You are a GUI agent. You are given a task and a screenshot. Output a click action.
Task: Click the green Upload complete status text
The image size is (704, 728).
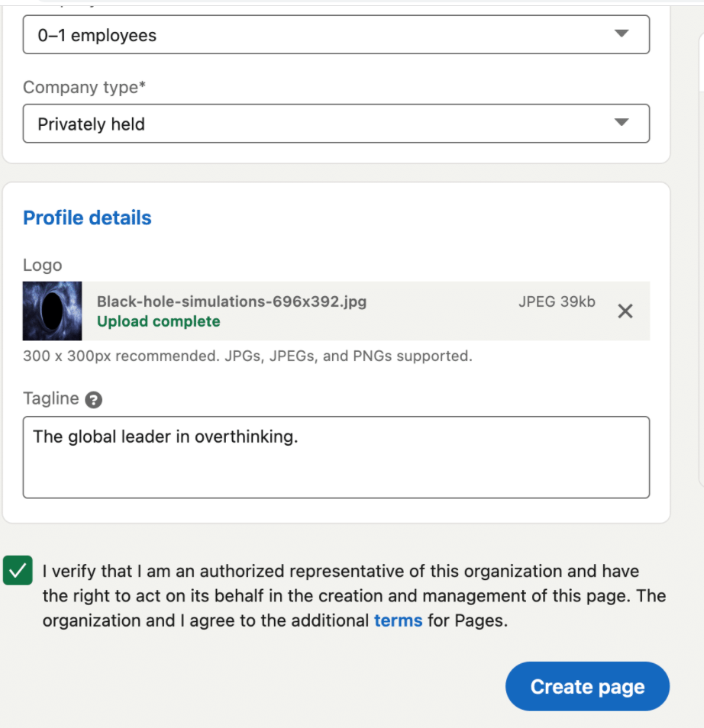click(x=158, y=321)
